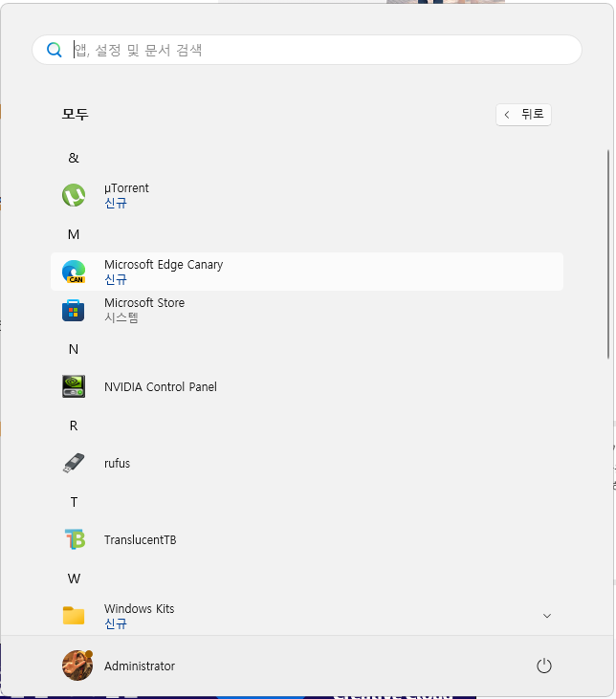Select the NVIDIA Control Panel label

point(160,386)
